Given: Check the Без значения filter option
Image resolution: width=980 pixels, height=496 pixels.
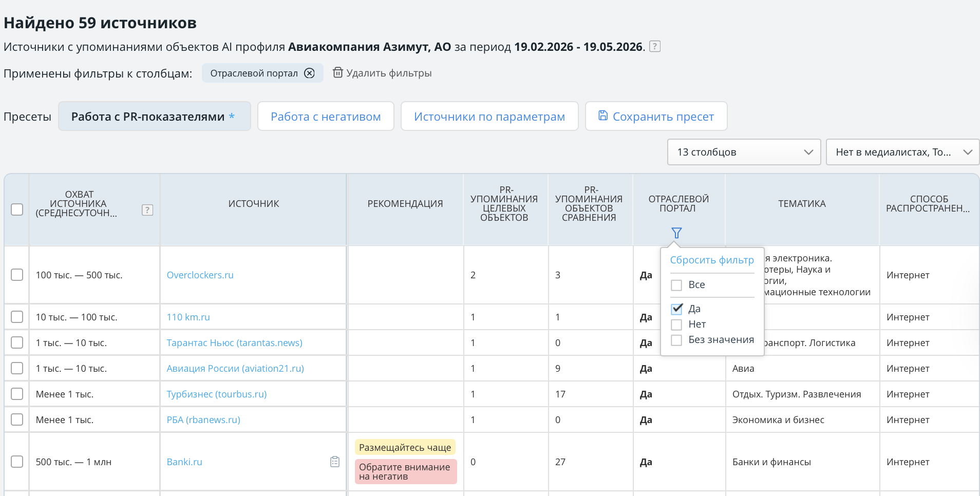Looking at the screenshot, I should pos(676,340).
